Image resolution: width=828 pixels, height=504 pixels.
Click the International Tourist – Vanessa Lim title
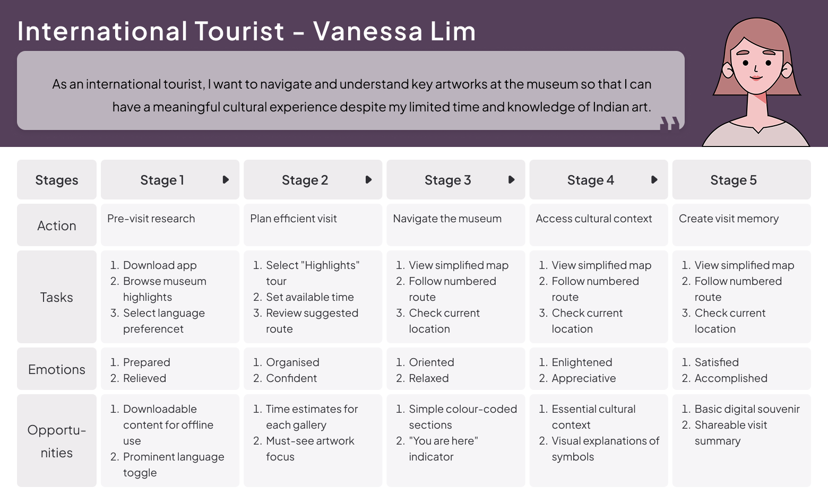tap(246, 31)
